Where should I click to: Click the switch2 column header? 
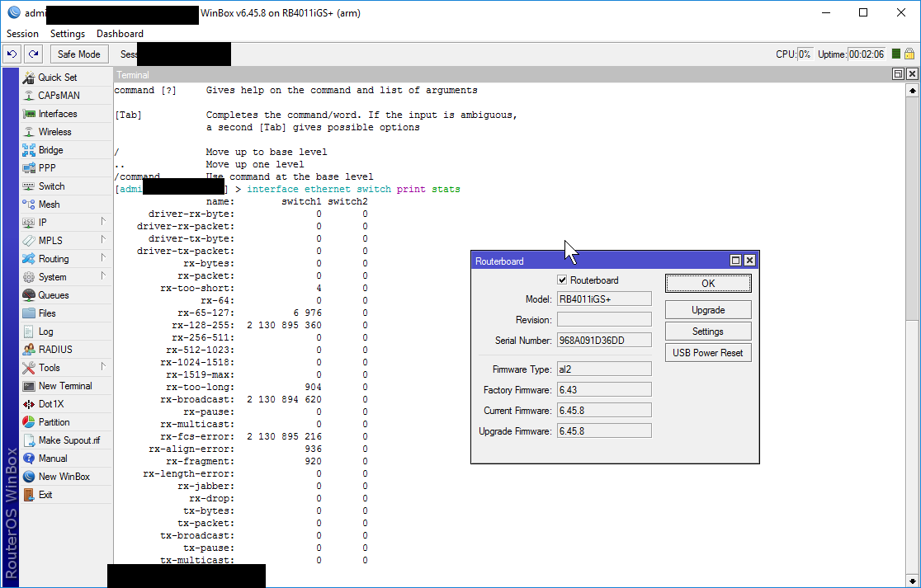pos(347,202)
